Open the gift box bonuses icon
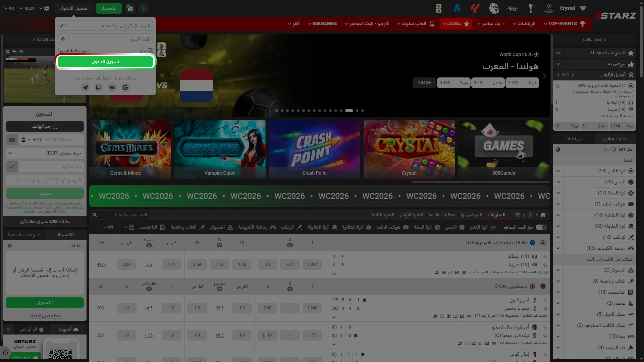This screenshot has width=644, height=362. 130,8
